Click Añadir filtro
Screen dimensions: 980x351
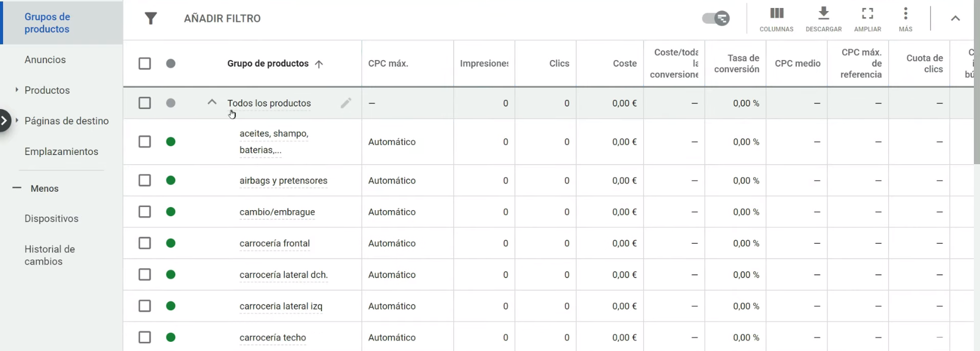(222, 18)
